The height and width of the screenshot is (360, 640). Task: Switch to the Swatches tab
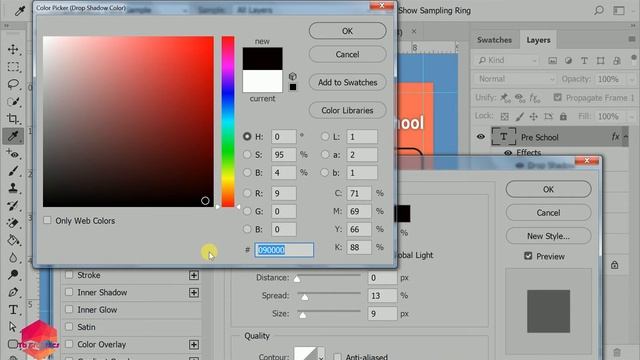[494, 40]
